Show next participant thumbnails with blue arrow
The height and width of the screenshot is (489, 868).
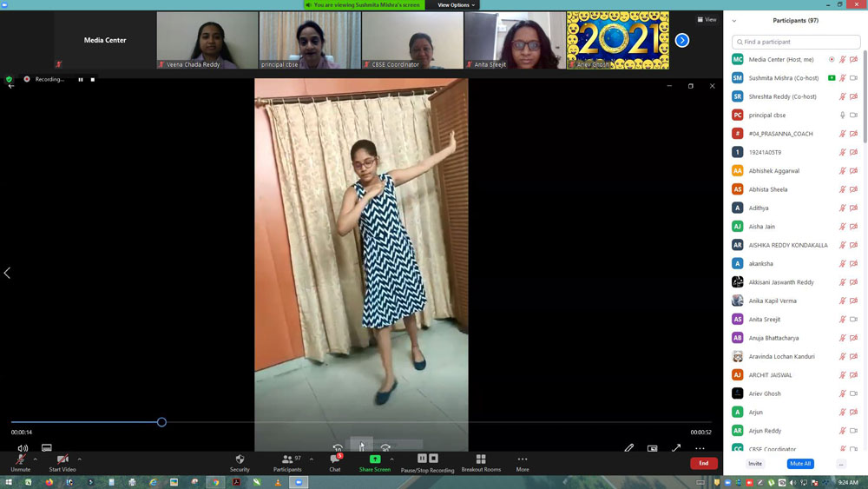point(682,41)
